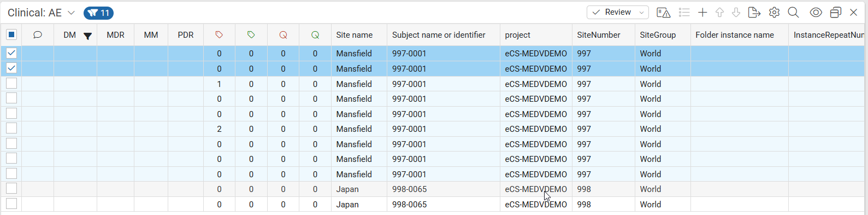Viewport: 868px width, 215px height.
Task: Click red tag count 2 cell
Action: [219, 129]
